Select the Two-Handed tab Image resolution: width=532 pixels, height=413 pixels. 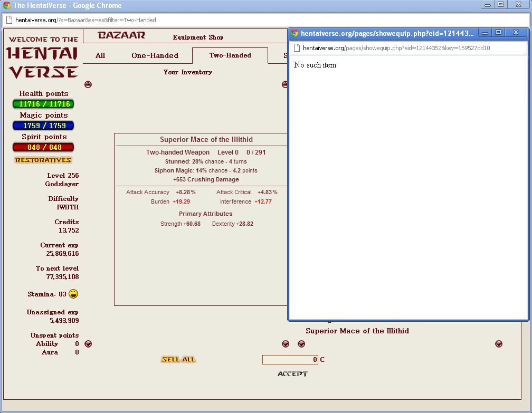pyautogui.click(x=230, y=55)
